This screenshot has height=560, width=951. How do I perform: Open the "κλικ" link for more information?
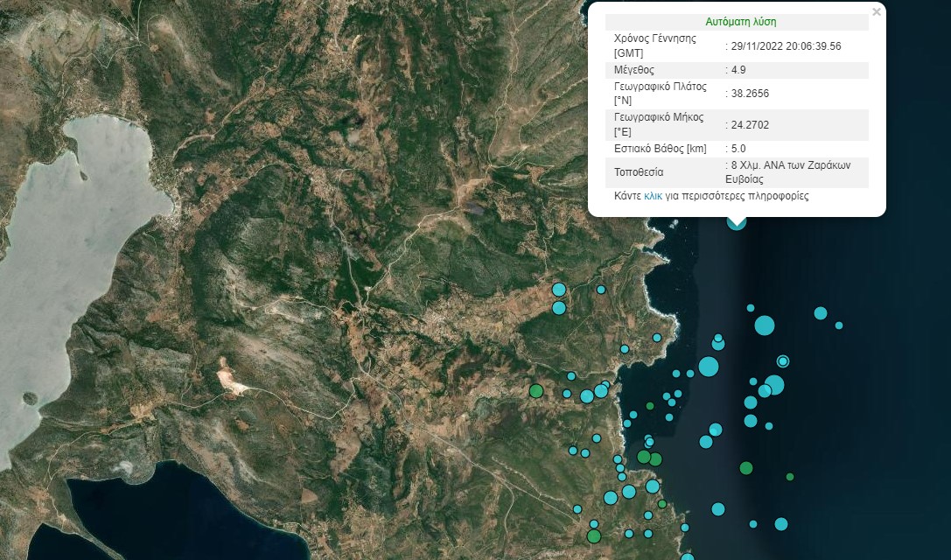pos(653,196)
